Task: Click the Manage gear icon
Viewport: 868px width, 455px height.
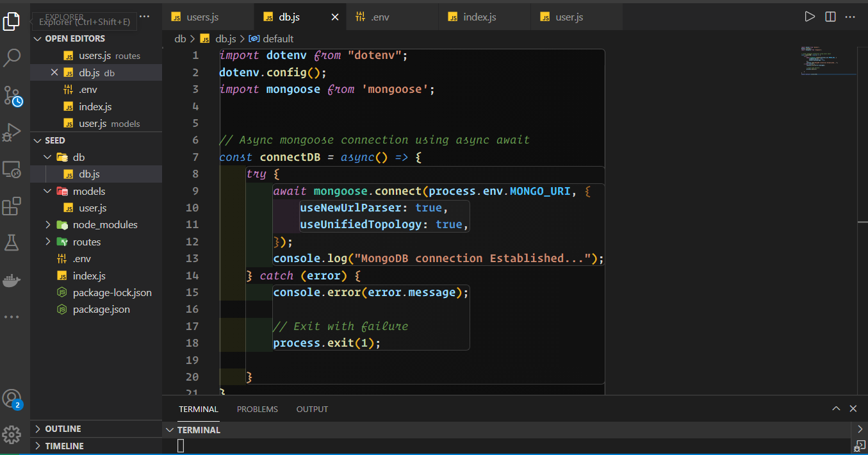Action: click(x=12, y=434)
